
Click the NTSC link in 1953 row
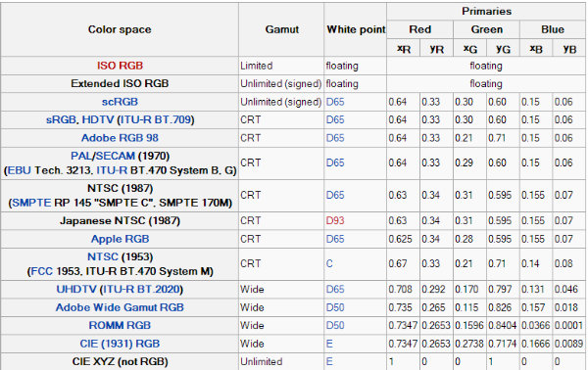[x=102, y=256]
